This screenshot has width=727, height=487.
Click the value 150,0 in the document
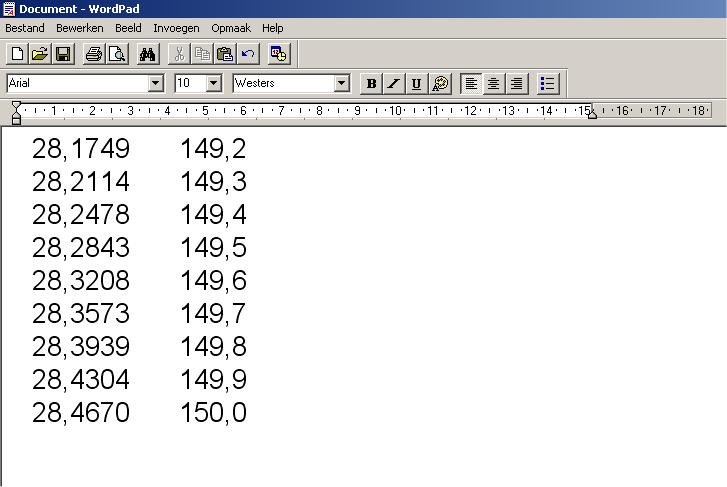coord(213,413)
